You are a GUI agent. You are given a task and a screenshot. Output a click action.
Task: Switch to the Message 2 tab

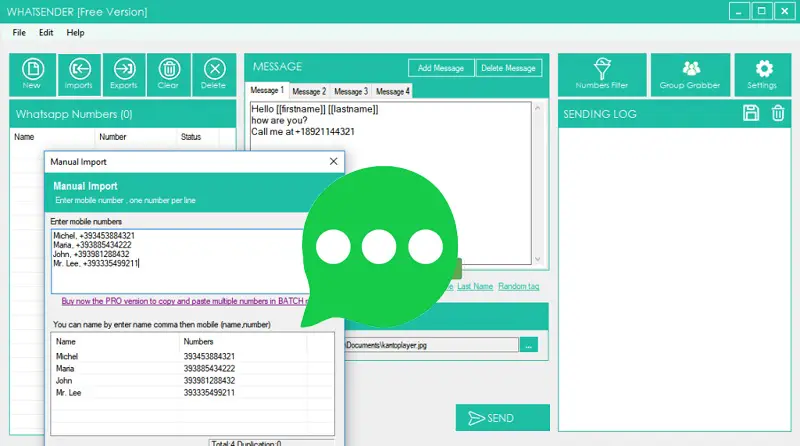point(309,91)
